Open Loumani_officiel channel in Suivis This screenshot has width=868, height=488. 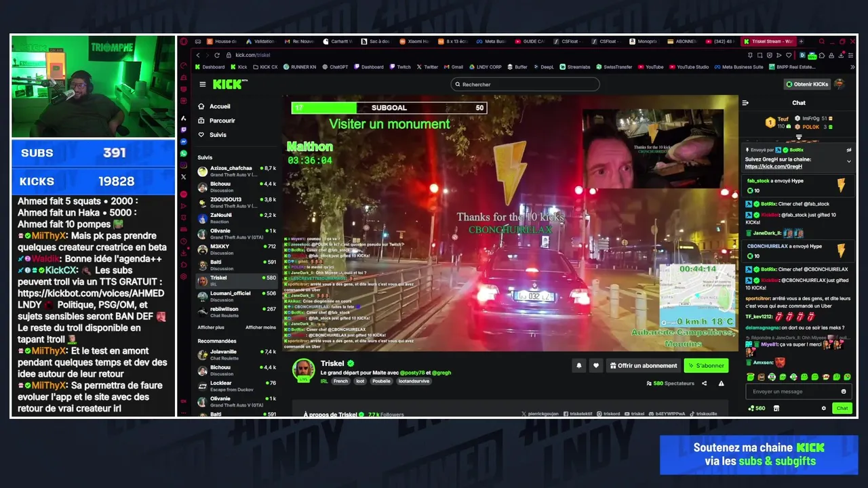click(237, 296)
